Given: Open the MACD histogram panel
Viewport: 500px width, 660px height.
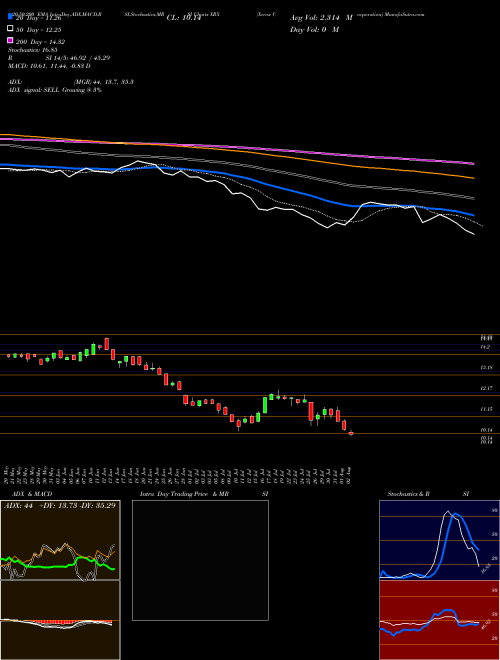Looking at the screenshot, I should (60, 620).
